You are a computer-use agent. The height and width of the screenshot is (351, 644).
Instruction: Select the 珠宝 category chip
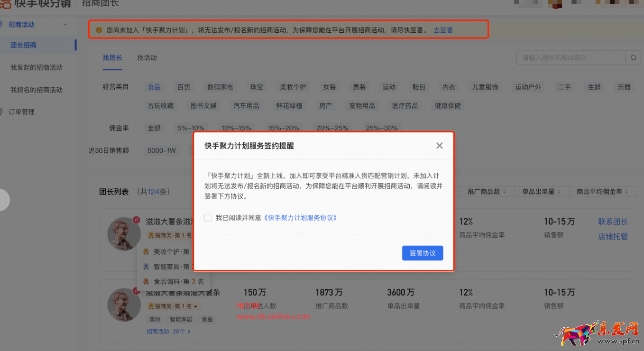click(257, 87)
